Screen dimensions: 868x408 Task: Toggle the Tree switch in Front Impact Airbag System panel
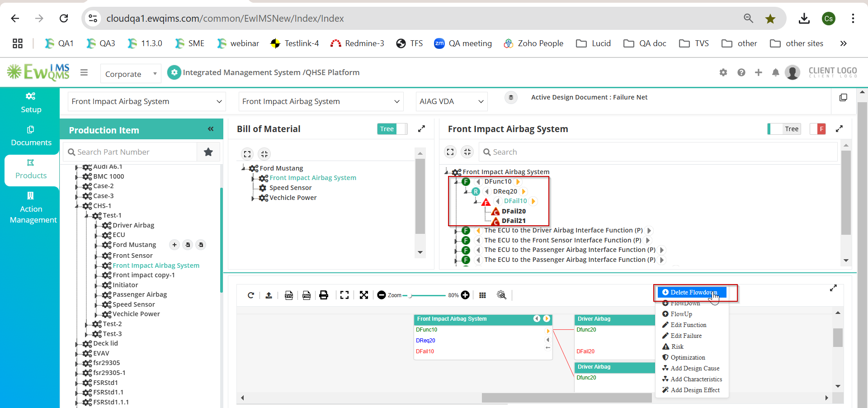[784, 129]
